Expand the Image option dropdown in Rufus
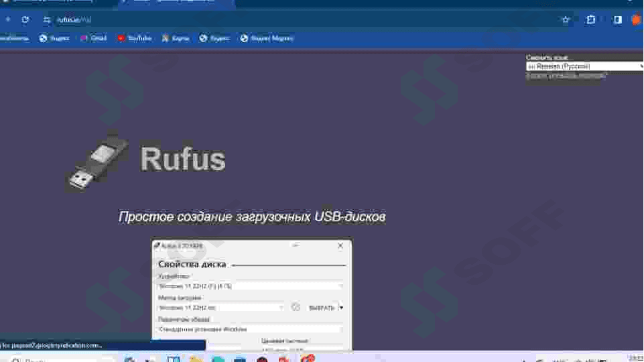 tap(251, 329)
